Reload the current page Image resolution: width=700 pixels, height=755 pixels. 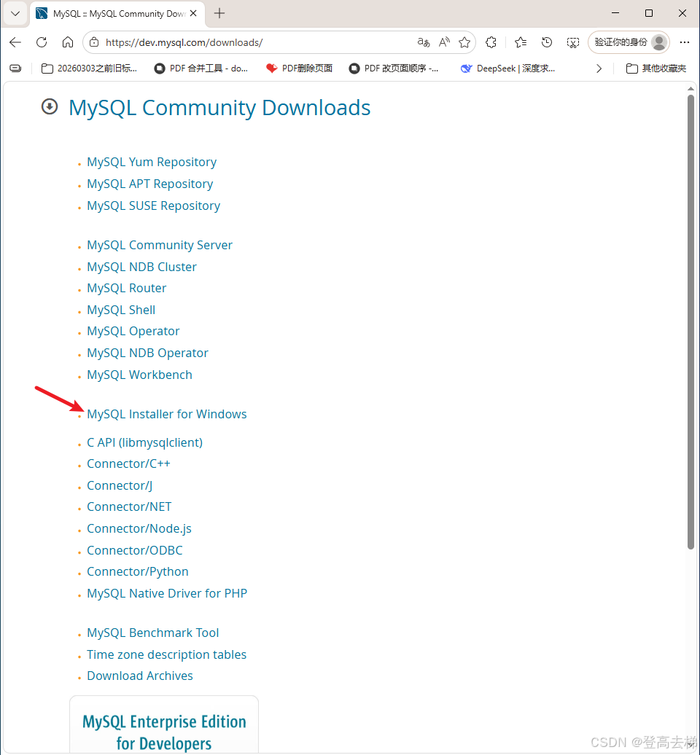click(42, 42)
